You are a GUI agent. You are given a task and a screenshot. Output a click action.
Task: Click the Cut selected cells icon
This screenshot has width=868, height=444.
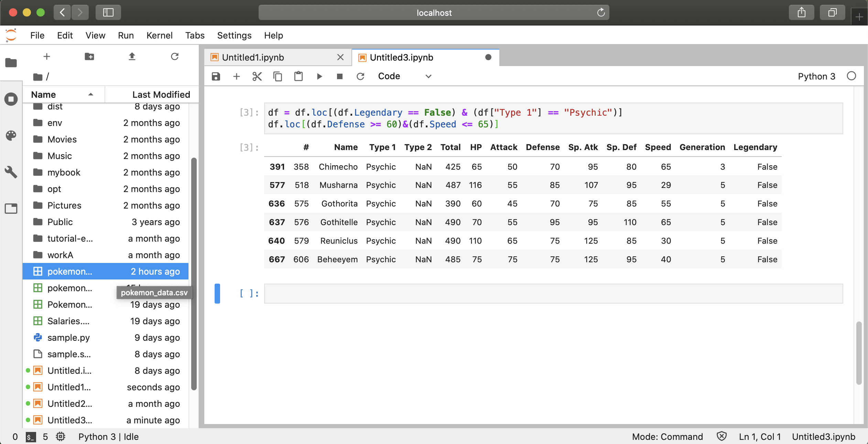257,76
